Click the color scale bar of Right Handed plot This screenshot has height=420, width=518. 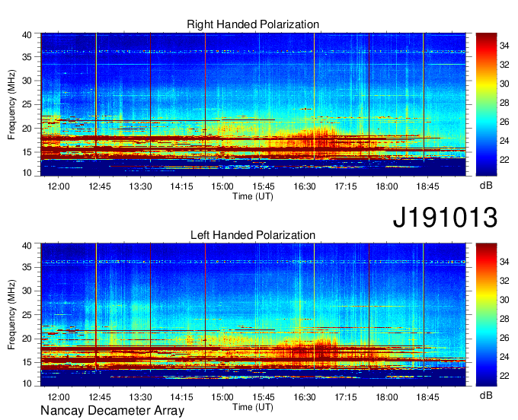(486, 104)
